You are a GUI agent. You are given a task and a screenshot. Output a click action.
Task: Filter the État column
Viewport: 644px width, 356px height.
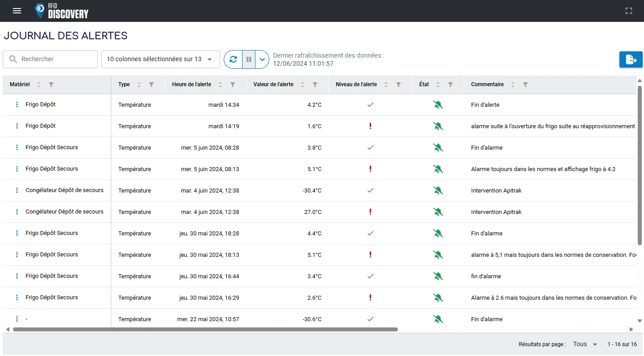click(x=451, y=84)
